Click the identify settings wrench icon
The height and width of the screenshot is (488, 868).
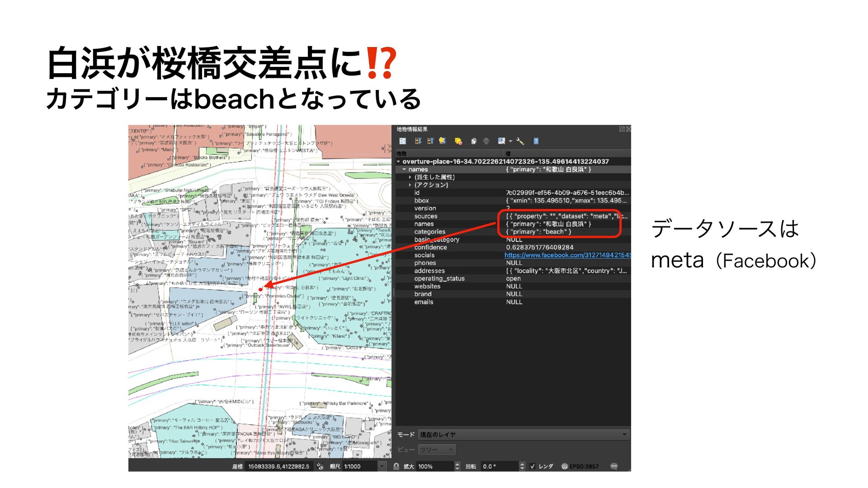520,141
